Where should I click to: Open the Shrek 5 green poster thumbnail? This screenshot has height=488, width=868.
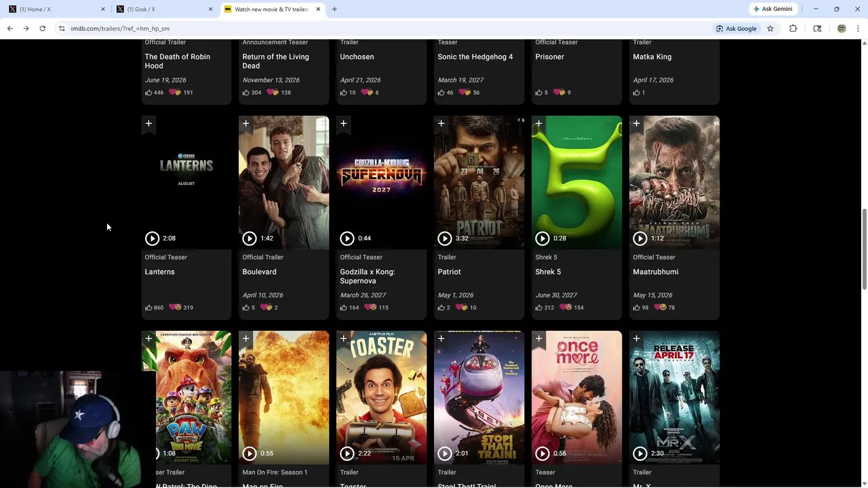tap(577, 182)
